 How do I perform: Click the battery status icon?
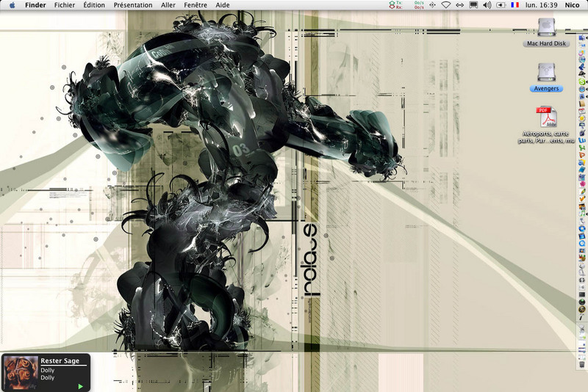point(501,5)
